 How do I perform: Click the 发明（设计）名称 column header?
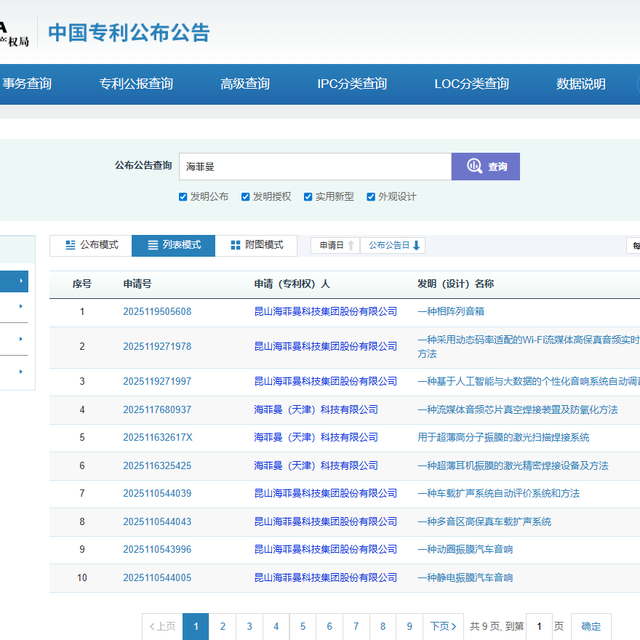456,284
